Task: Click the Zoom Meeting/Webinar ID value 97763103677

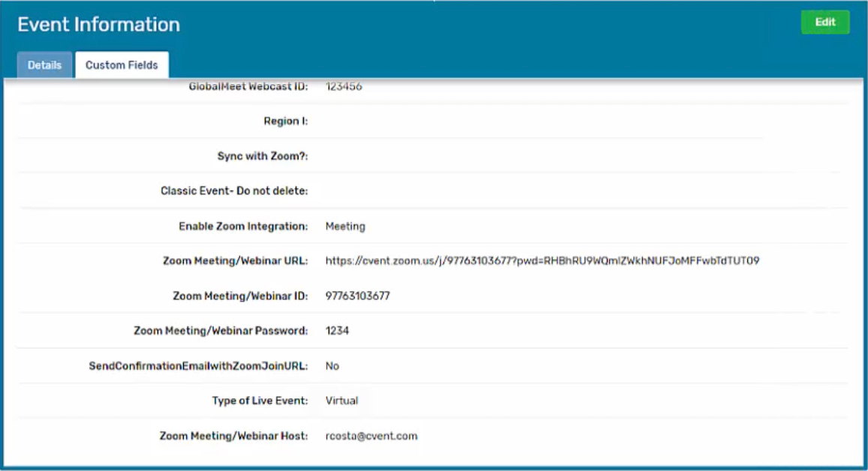Action: (359, 294)
